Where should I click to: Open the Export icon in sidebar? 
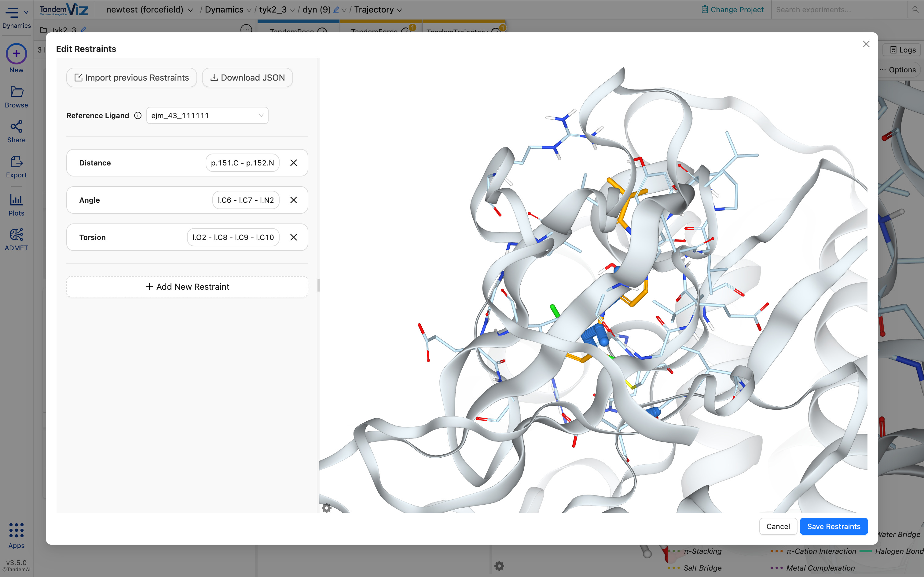point(16,162)
